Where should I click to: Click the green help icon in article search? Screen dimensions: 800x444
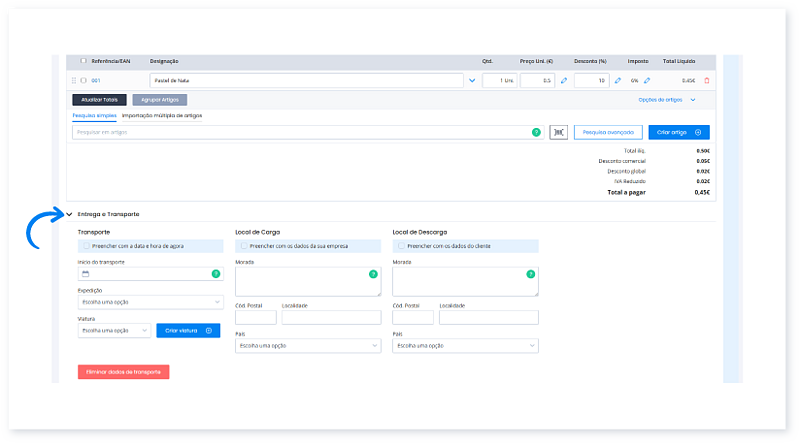(536, 132)
